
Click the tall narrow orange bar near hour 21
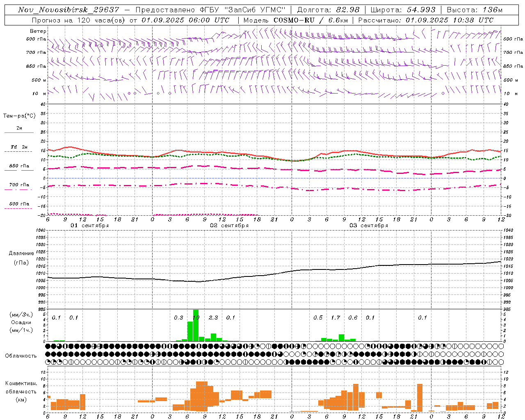click(420, 397)
